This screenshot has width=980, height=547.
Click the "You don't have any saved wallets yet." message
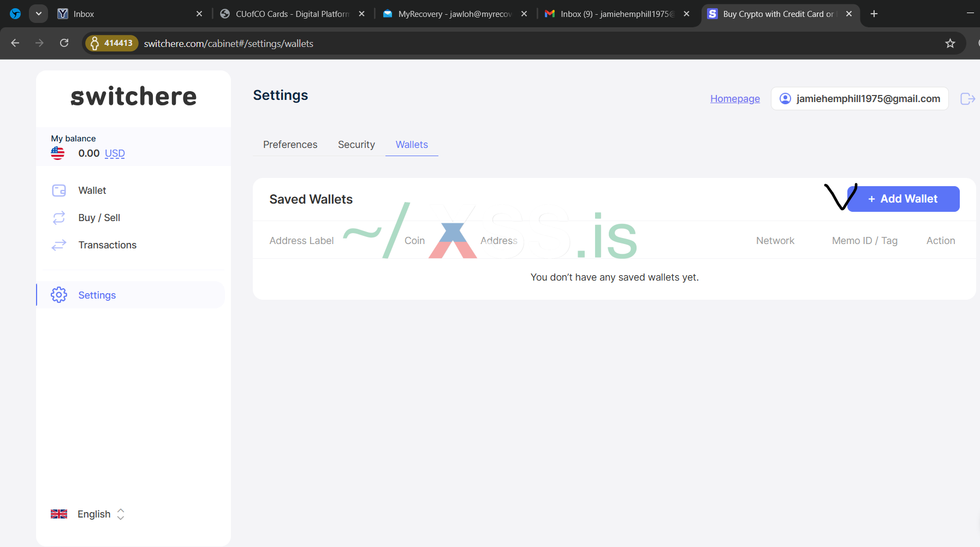(615, 277)
